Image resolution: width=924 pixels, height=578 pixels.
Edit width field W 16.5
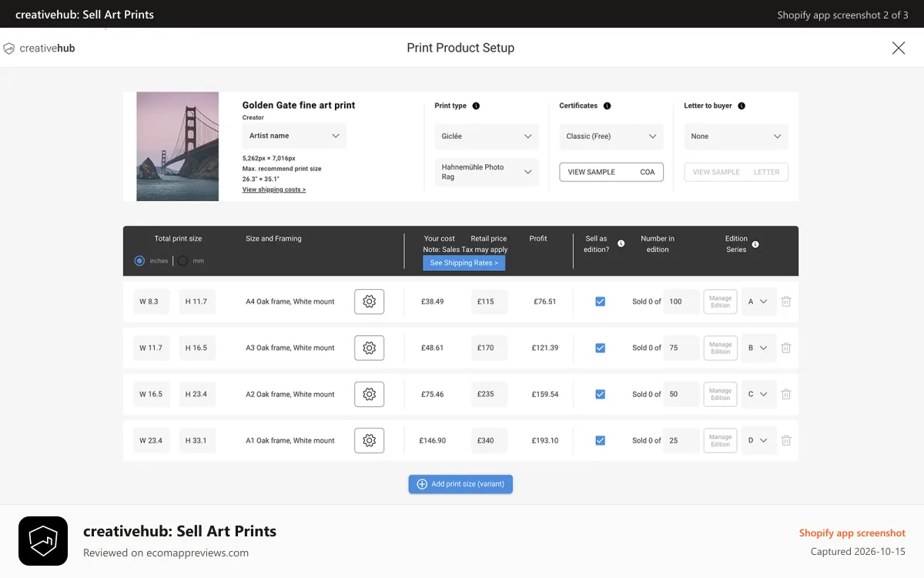click(x=151, y=394)
